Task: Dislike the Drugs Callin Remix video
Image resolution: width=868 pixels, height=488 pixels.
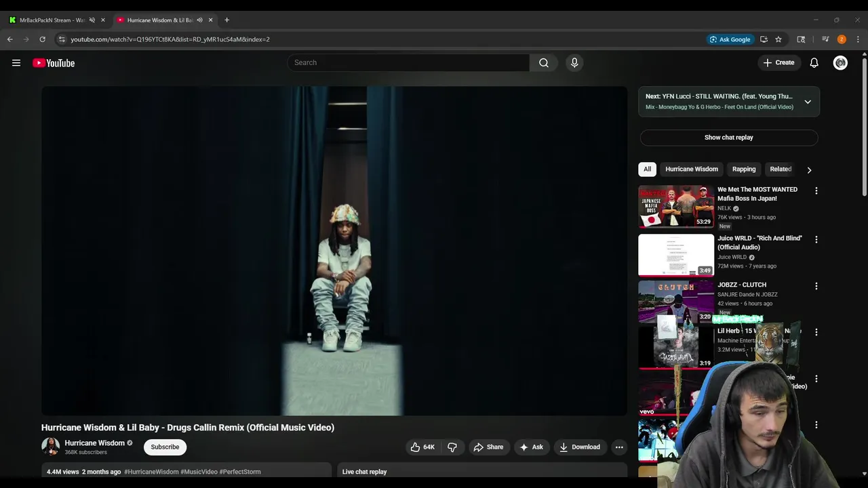Action: click(x=452, y=447)
